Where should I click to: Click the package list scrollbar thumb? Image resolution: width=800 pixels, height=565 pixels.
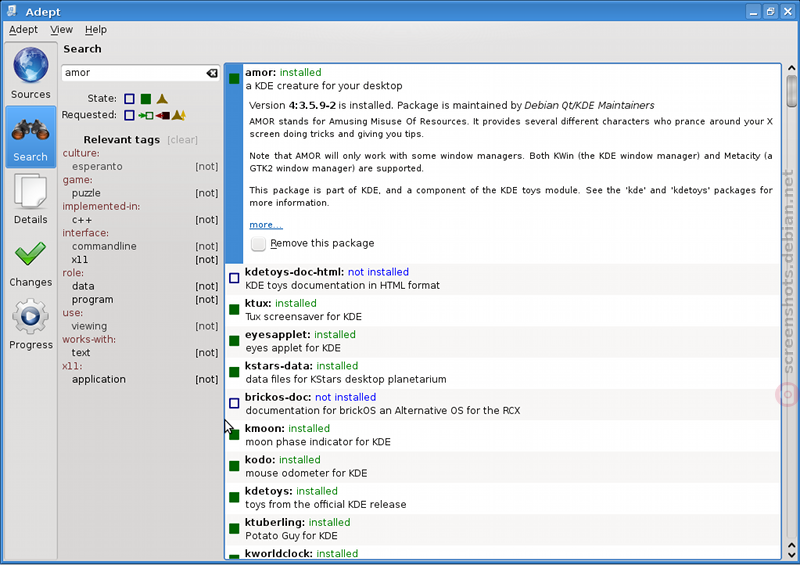(791, 91)
